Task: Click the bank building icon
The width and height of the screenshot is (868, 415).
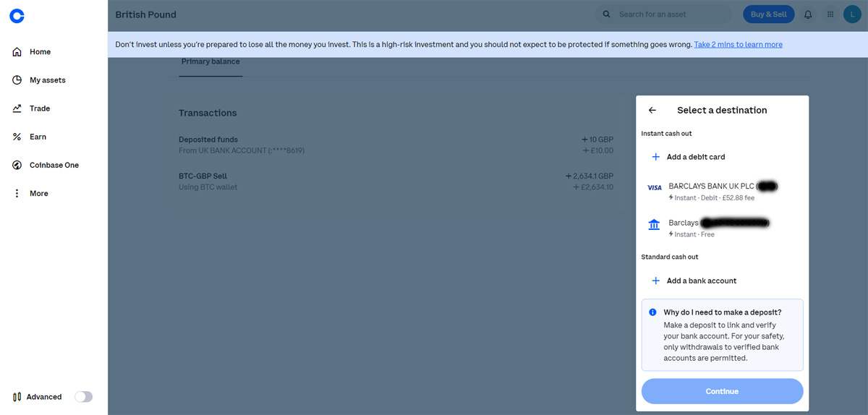Action: click(x=654, y=225)
